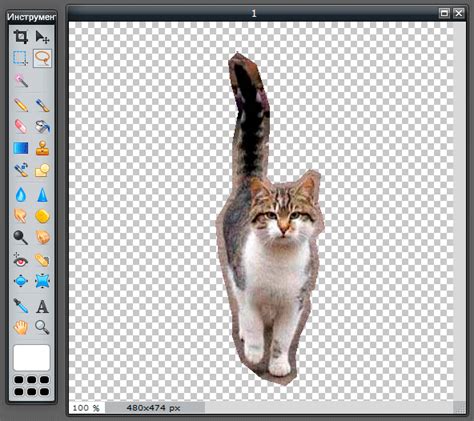Screen dimensions: 474x421
Task: Activate the Red Eye Reduction tool
Action: (21, 260)
